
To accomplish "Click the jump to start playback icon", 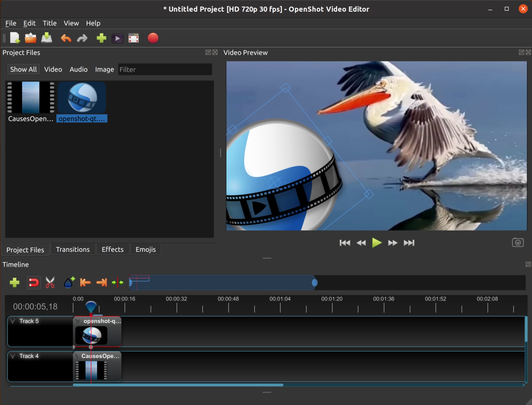I will pyautogui.click(x=343, y=243).
